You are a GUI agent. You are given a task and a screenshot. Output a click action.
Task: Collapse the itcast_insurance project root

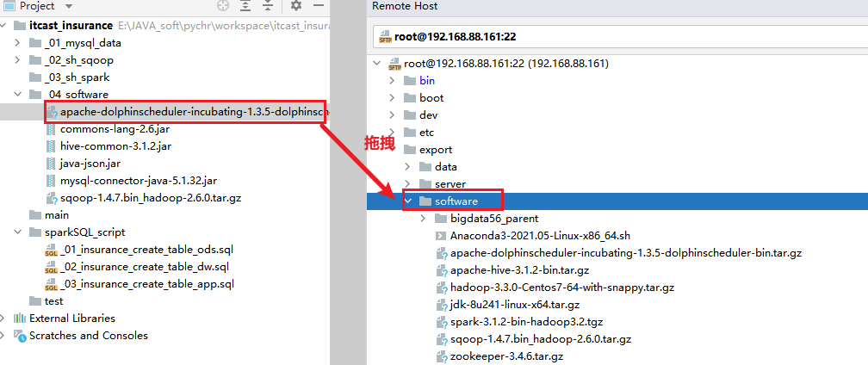pos(4,26)
